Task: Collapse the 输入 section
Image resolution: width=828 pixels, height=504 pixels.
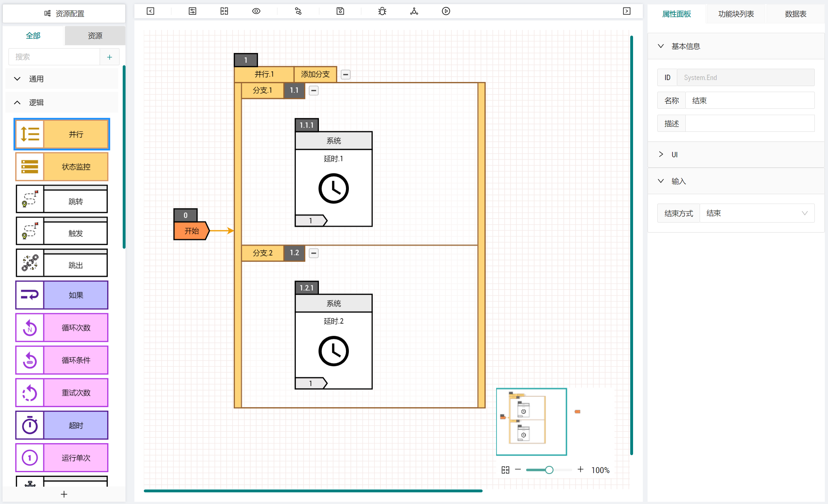Action: pos(736,181)
